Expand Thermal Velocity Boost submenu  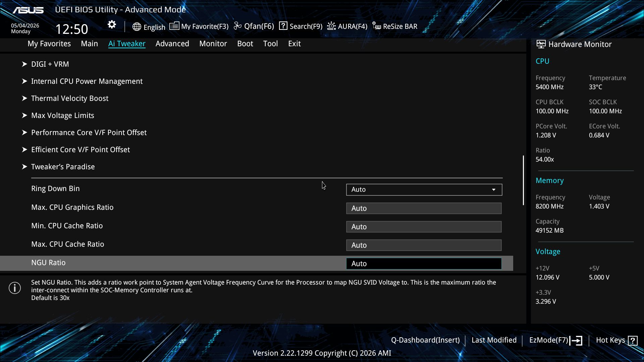tap(65, 98)
